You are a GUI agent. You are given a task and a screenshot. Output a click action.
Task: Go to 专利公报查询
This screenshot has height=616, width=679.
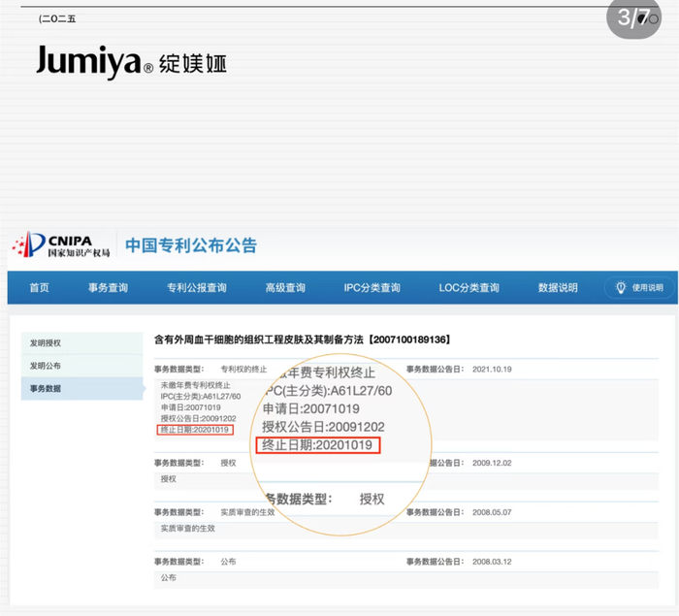pos(197,288)
